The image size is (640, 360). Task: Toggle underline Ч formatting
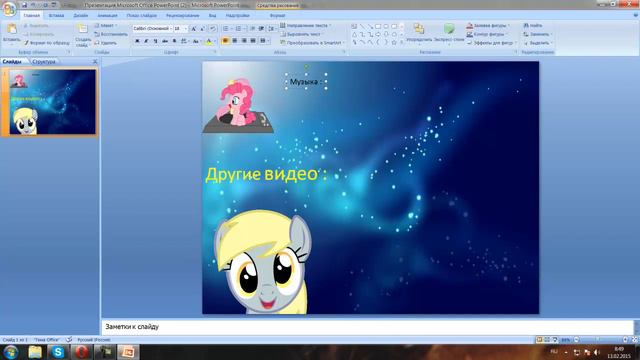156,41
